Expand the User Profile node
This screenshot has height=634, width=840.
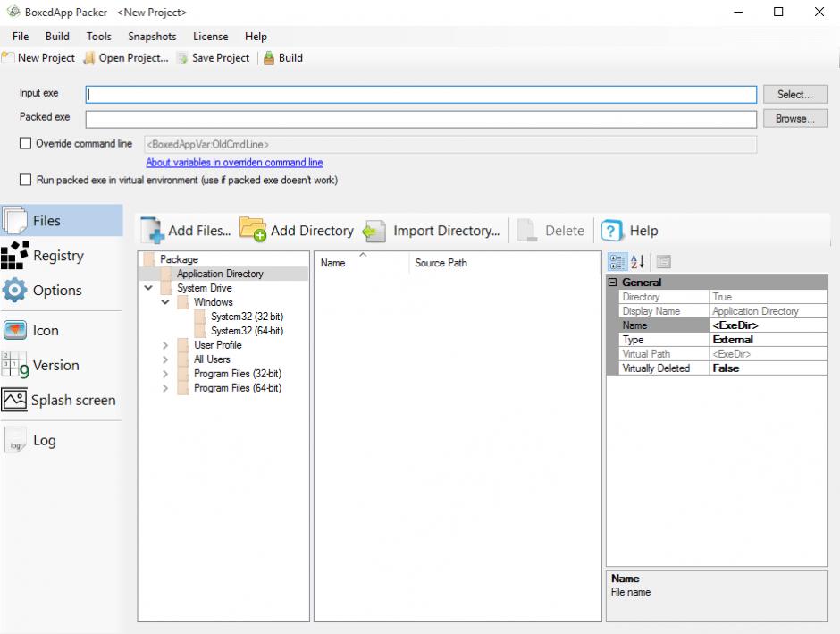click(165, 345)
